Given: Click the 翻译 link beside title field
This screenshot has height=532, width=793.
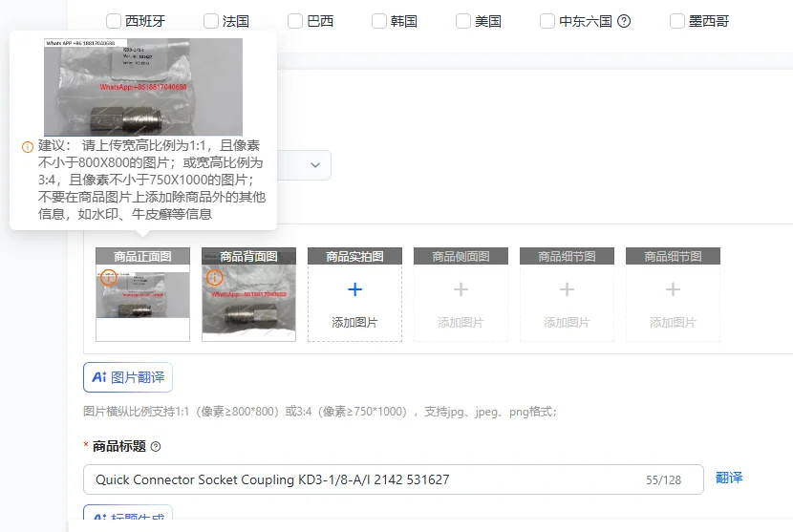Looking at the screenshot, I should [x=729, y=478].
